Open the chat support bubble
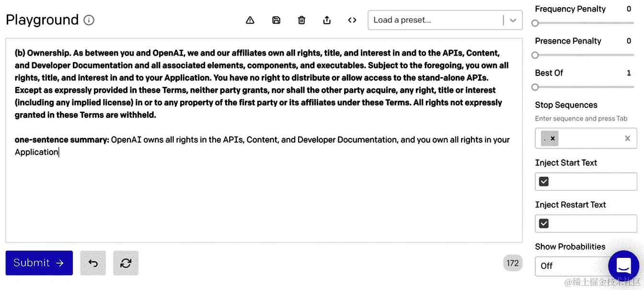 (624, 266)
